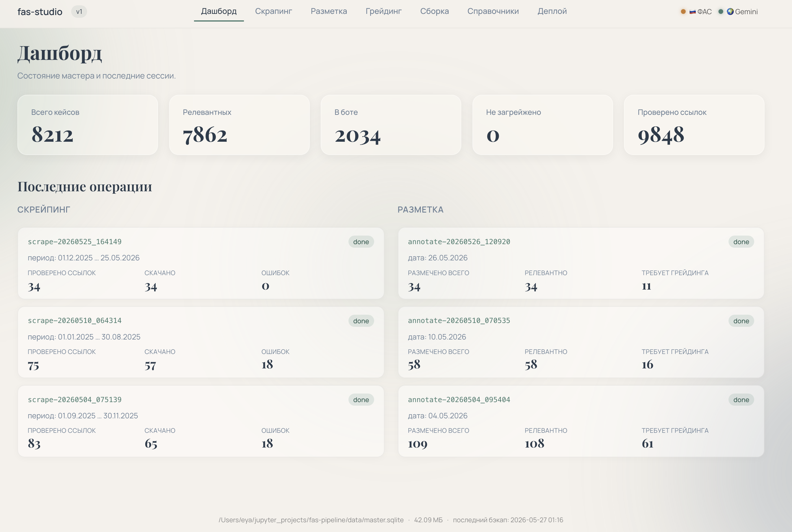Viewport: 792px width, 532px height.
Task: Click the Требует грейдинга value 16
Action: click(647, 365)
